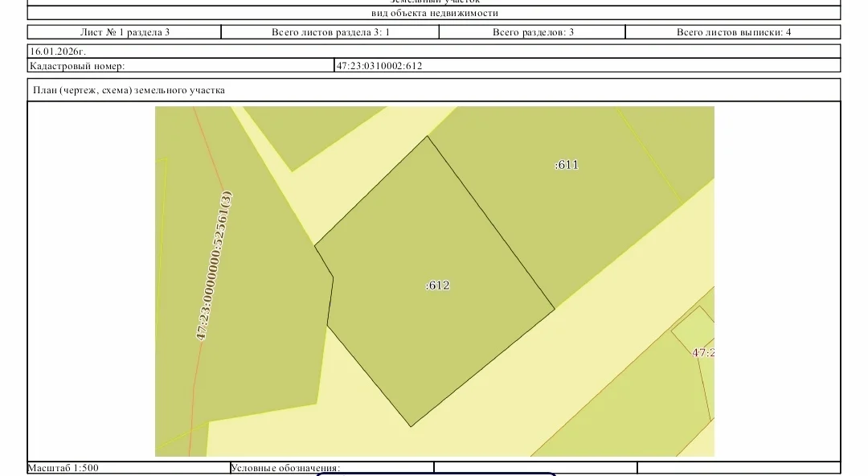Click the ":612" parcel label on the plan
The width and height of the screenshot is (868, 476).
click(x=437, y=285)
